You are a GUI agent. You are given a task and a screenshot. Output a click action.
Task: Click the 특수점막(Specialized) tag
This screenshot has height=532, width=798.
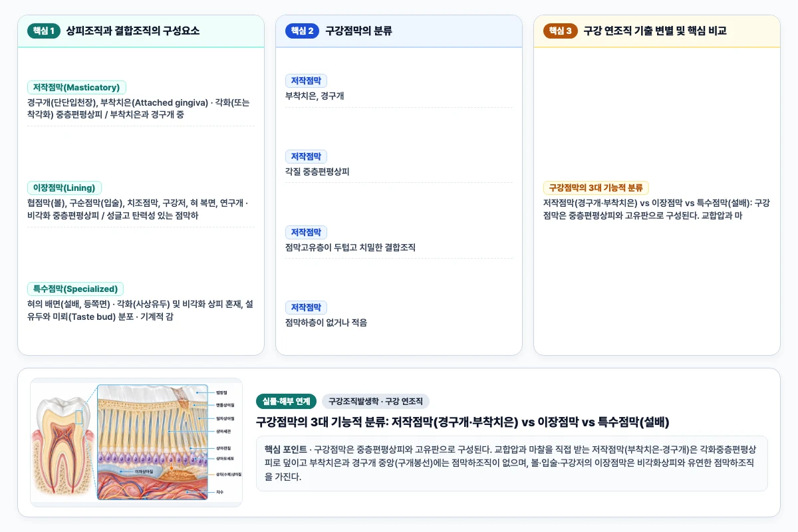[x=75, y=289]
